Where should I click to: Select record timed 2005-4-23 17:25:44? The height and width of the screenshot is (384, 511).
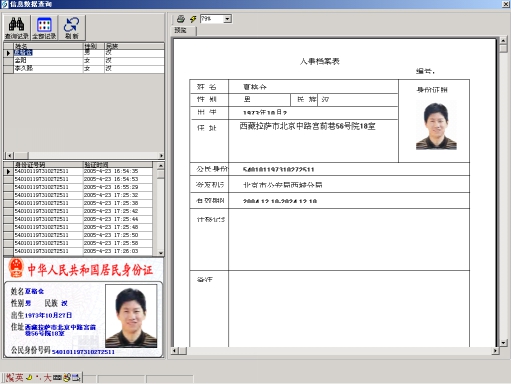tap(78, 219)
